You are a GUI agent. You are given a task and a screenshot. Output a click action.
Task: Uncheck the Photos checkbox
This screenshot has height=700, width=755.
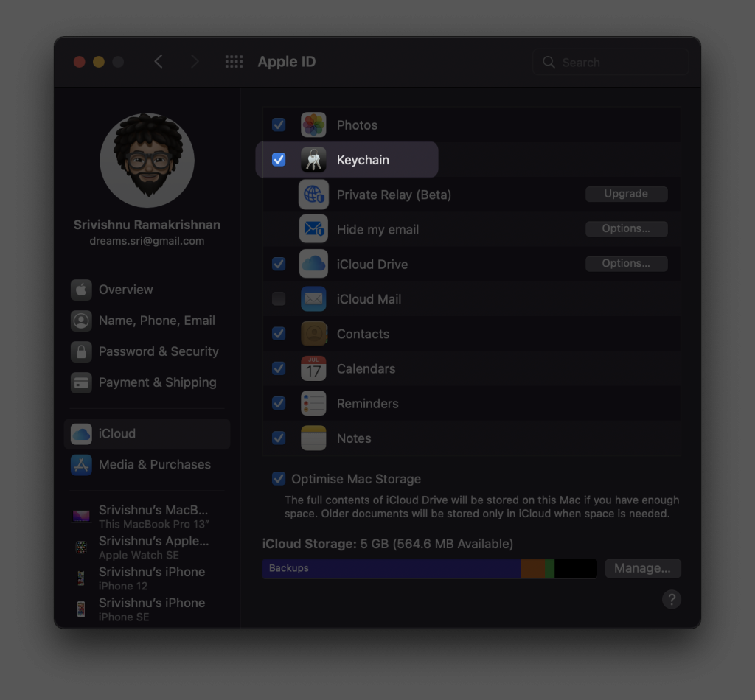tap(278, 125)
